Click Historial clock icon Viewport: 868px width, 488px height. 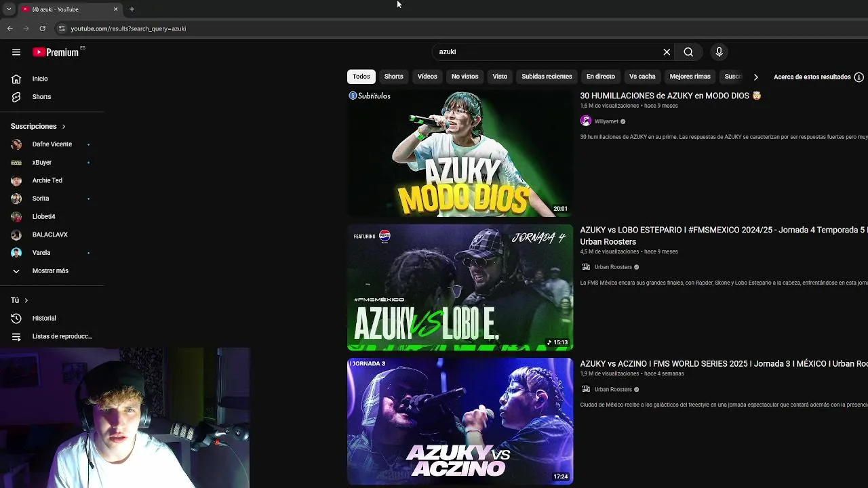[16, 318]
